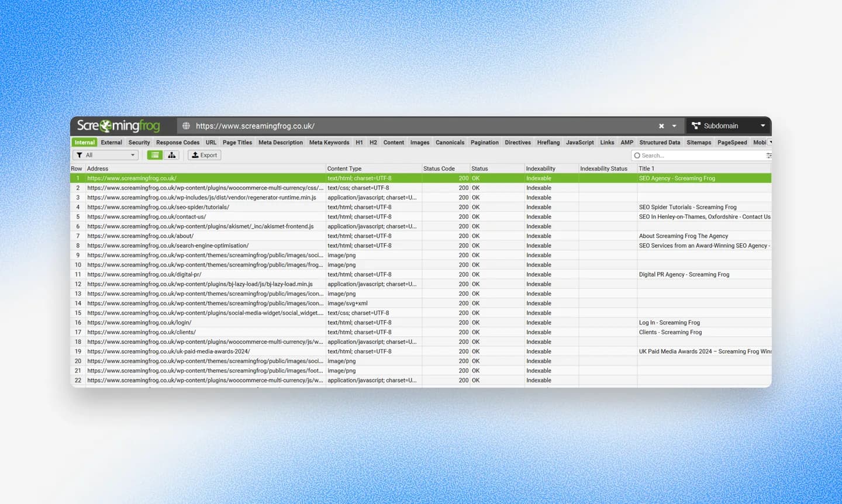Viewport: 842px width, 504px height.
Task: Open the Hreflang tab
Action: [x=548, y=142]
